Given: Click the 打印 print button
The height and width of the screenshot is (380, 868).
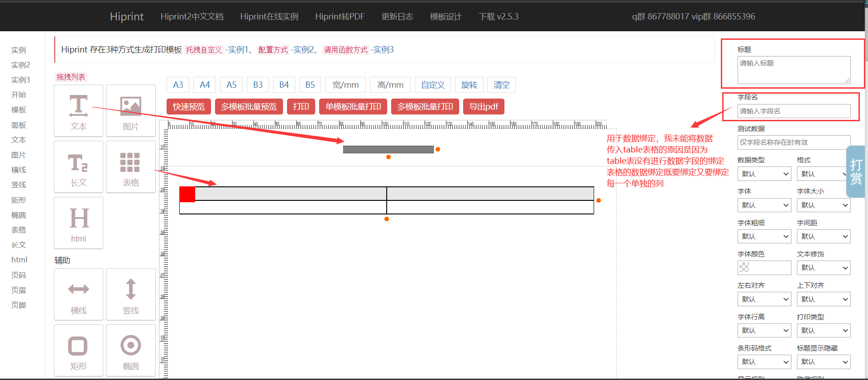Looking at the screenshot, I should pyautogui.click(x=301, y=107).
